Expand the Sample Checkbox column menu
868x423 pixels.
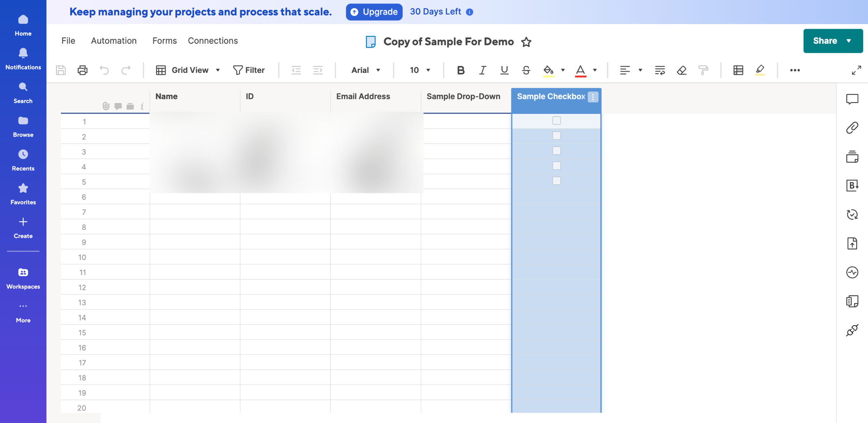tap(593, 97)
